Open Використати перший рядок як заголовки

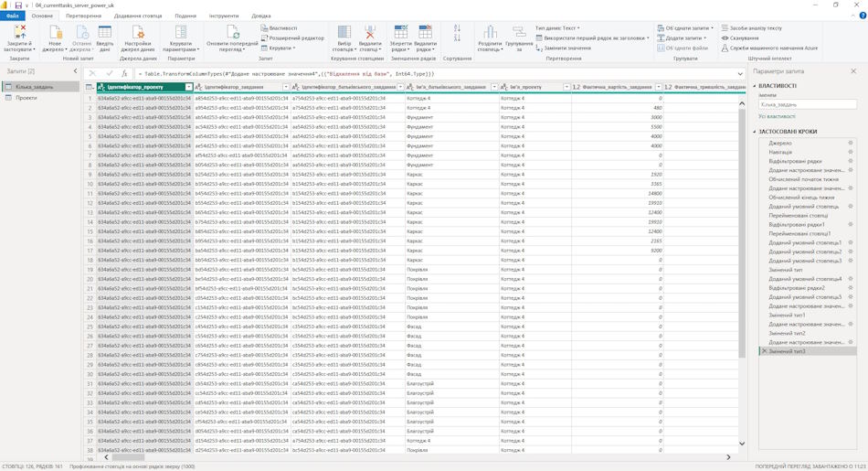(x=592, y=38)
